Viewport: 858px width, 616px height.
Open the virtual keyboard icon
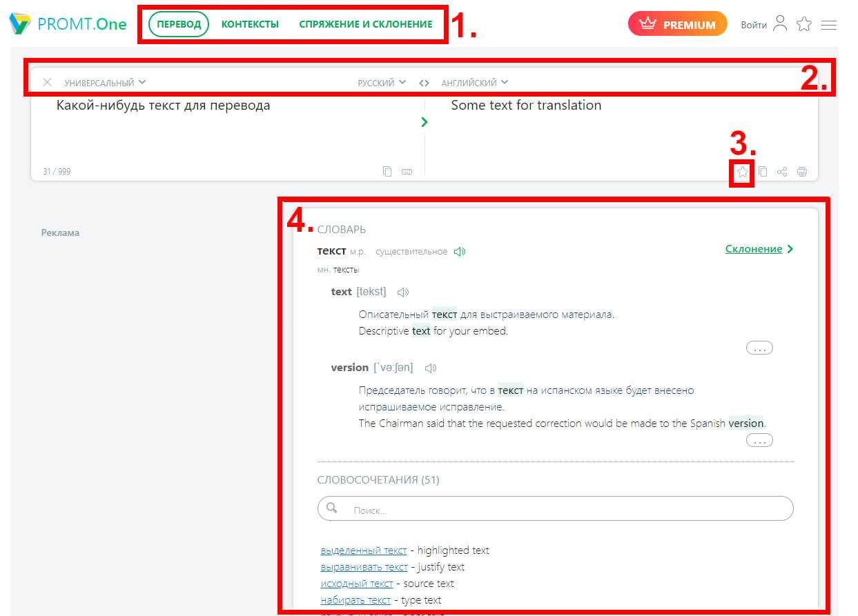point(407,172)
